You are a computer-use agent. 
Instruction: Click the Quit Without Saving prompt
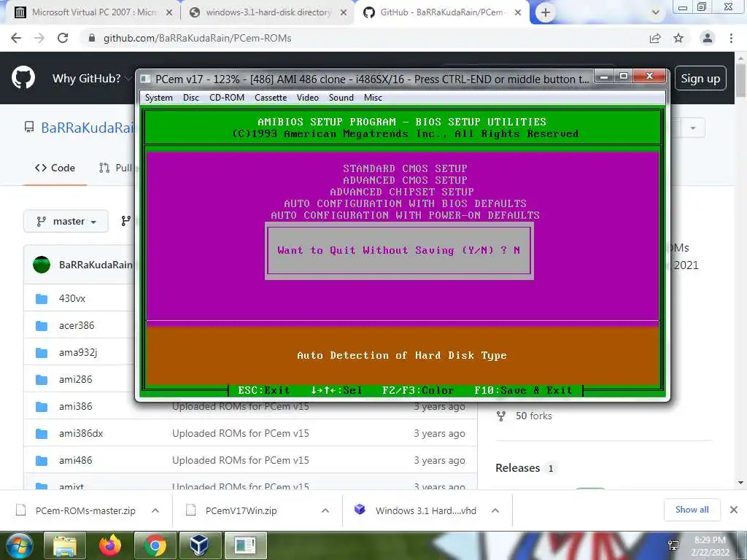pos(399,251)
